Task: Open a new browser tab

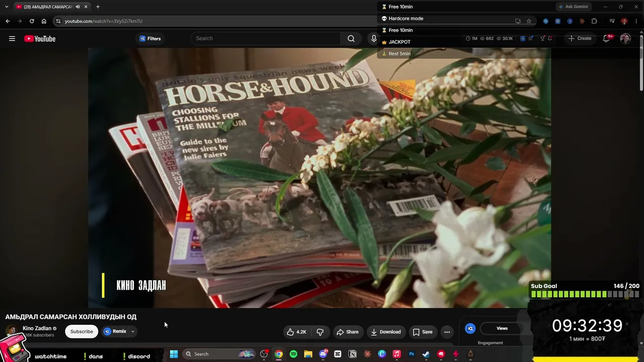Action: 98,7
